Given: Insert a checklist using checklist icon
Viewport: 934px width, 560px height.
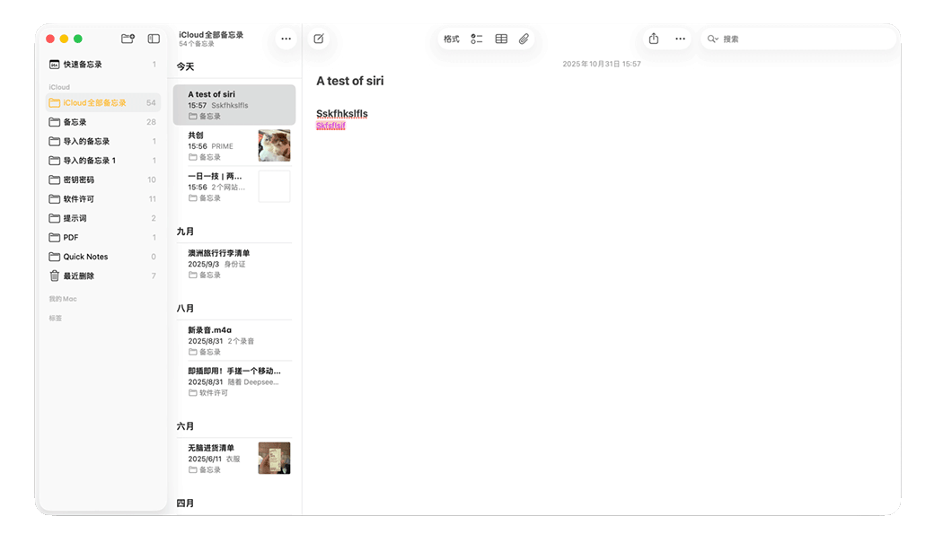Looking at the screenshot, I should pyautogui.click(x=477, y=39).
